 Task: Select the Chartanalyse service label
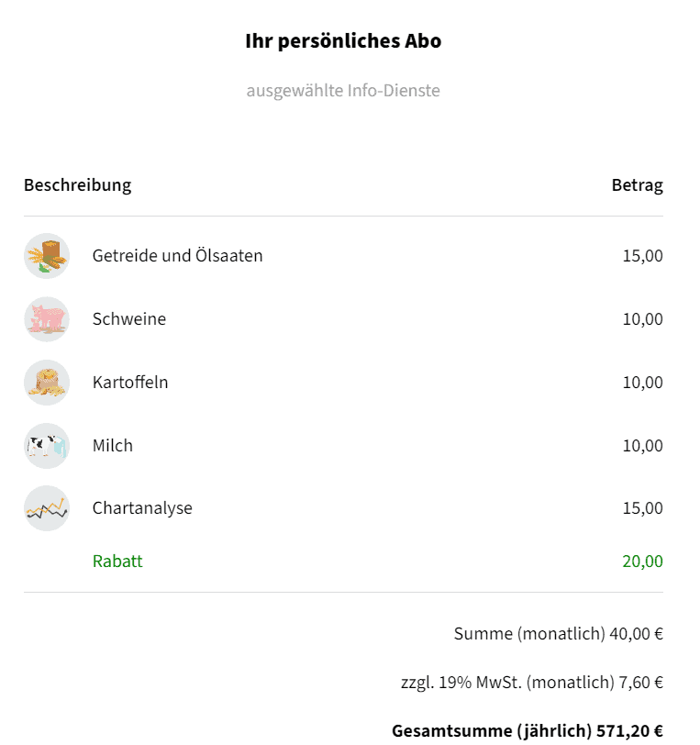click(142, 508)
